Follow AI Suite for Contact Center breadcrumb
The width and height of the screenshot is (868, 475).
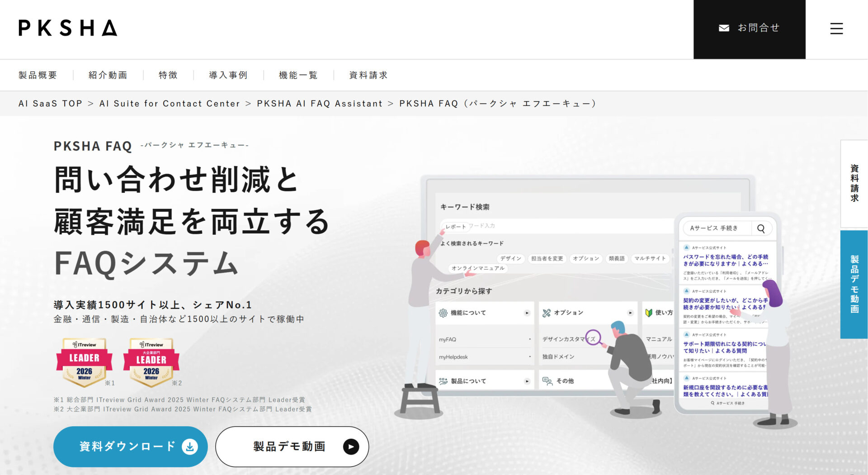click(x=170, y=104)
